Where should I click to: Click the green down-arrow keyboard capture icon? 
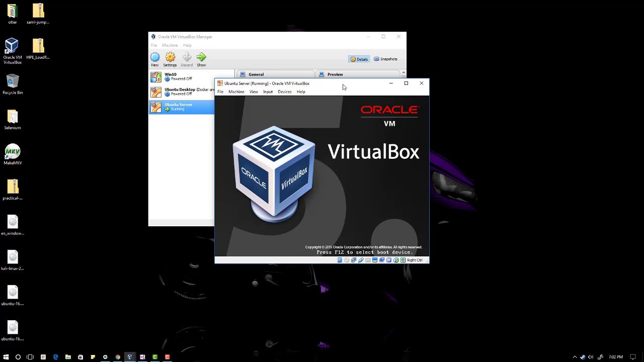point(403,260)
